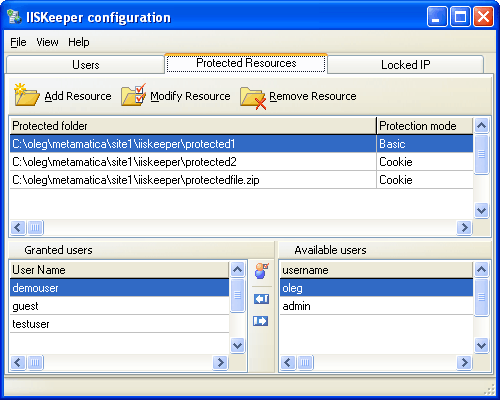Select admin in Available users list

coord(376,306)
